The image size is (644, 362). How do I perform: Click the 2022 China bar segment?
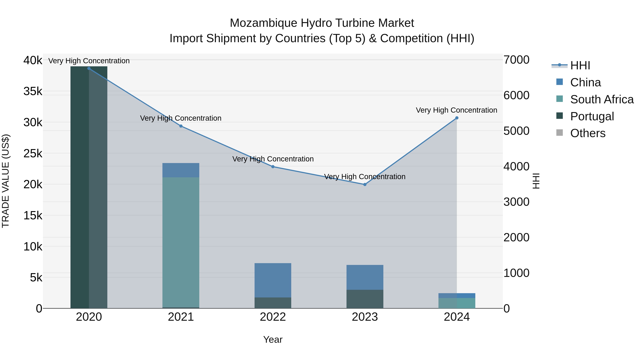pyautogui.click(x=273, y=280)
